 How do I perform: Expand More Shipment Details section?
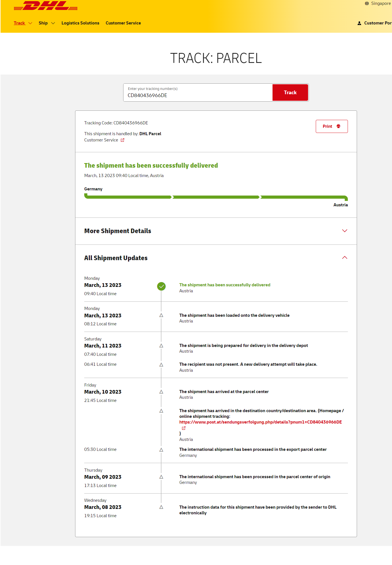coord(344,231)
